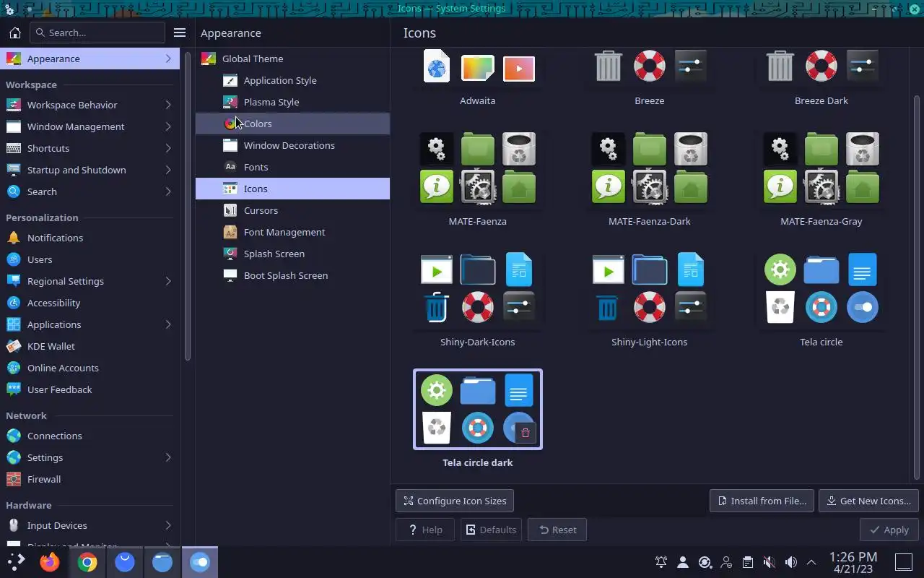Viewport: 924px width, 578px height.
Task: Select the MATE-Faenza icon theme
Action: tap(478, 179)
